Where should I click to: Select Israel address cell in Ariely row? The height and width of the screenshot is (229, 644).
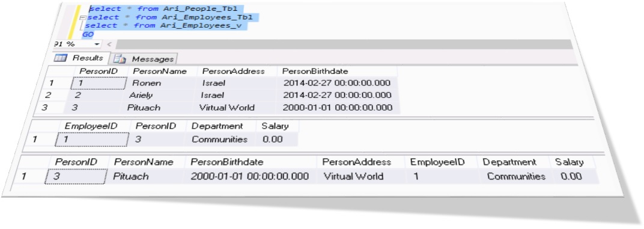coord(235,96)
